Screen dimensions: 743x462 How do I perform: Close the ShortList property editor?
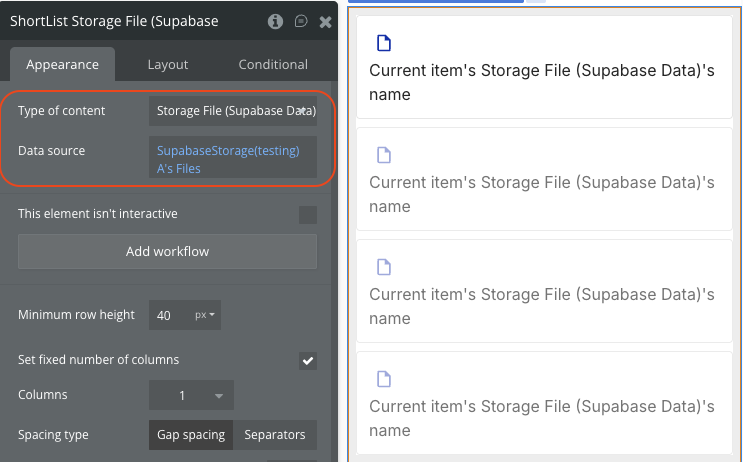(x=325, y=21)
